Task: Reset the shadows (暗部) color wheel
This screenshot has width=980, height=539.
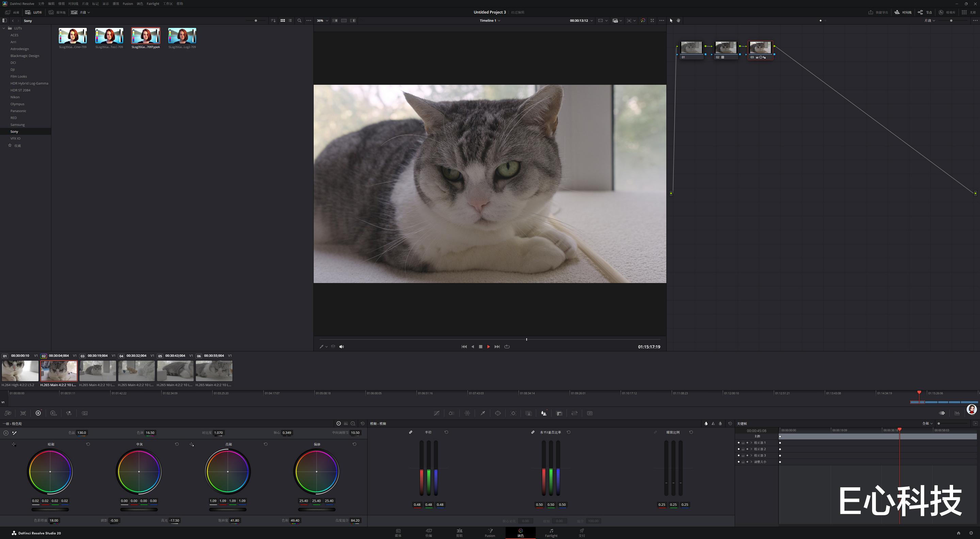Action: click(88, 444)
